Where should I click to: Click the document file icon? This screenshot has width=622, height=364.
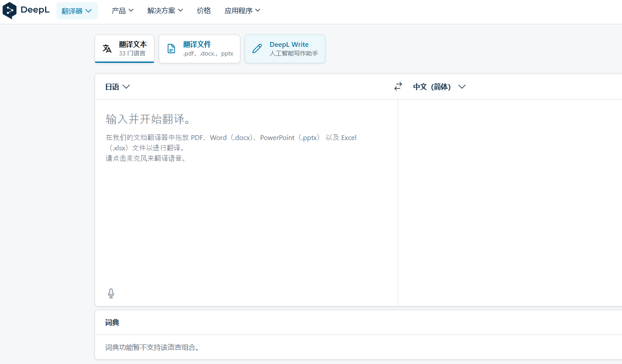[x=171, y=49]
